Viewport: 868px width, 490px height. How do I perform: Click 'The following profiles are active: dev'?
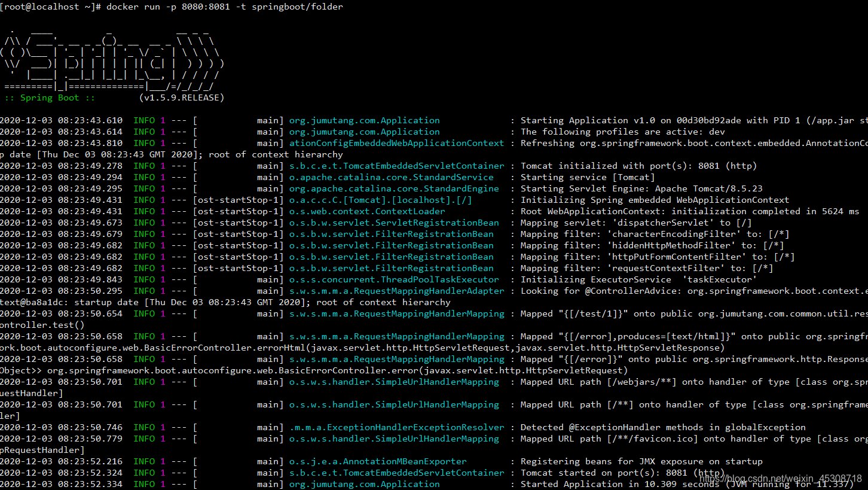[623, 132]
